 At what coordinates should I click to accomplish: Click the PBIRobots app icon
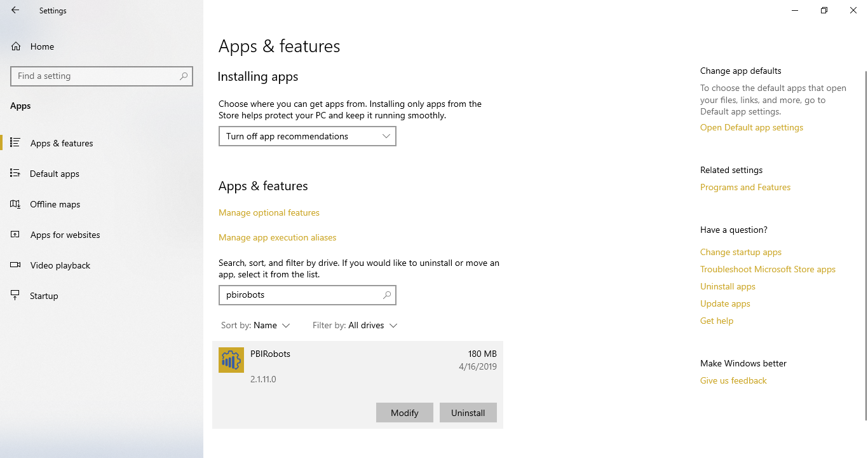coord(231,360)
